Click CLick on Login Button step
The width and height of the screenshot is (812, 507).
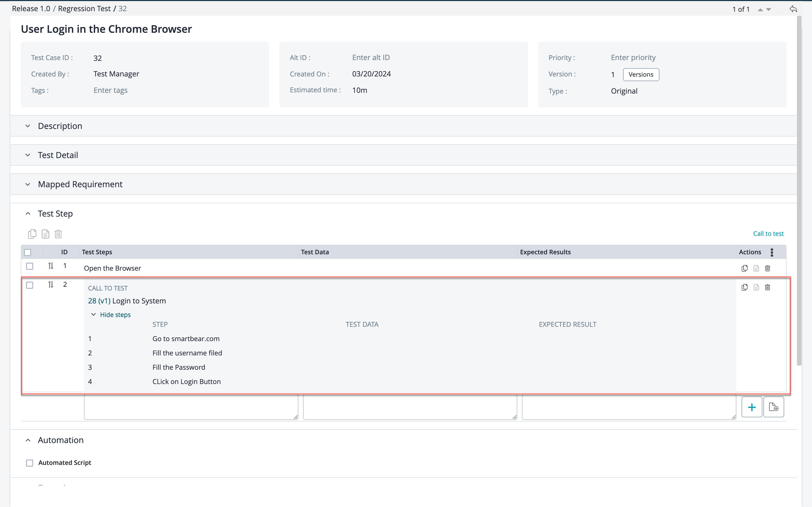tap(186, 382)
